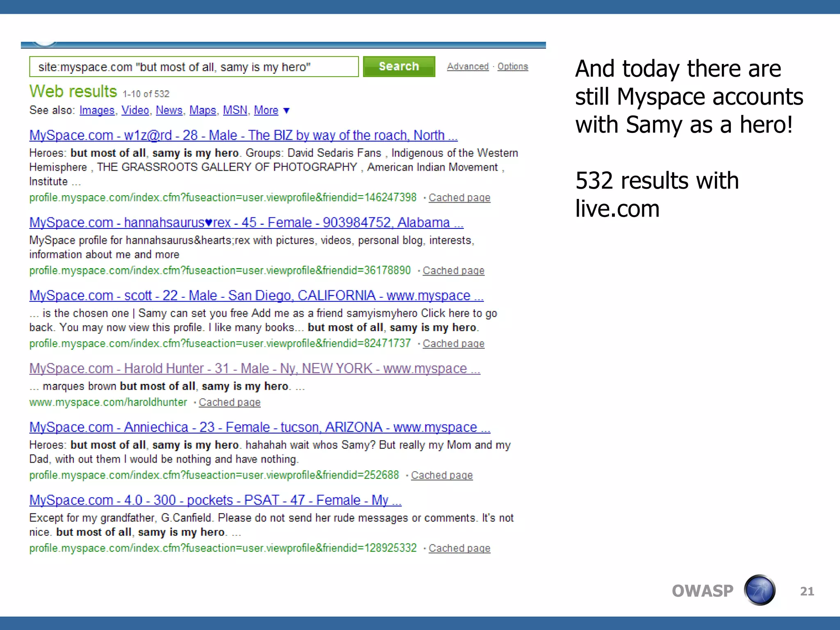This screenshot has width=840, height=630.
Task: Expand the More dropdown arrow
Action: (x=287, y=111)
